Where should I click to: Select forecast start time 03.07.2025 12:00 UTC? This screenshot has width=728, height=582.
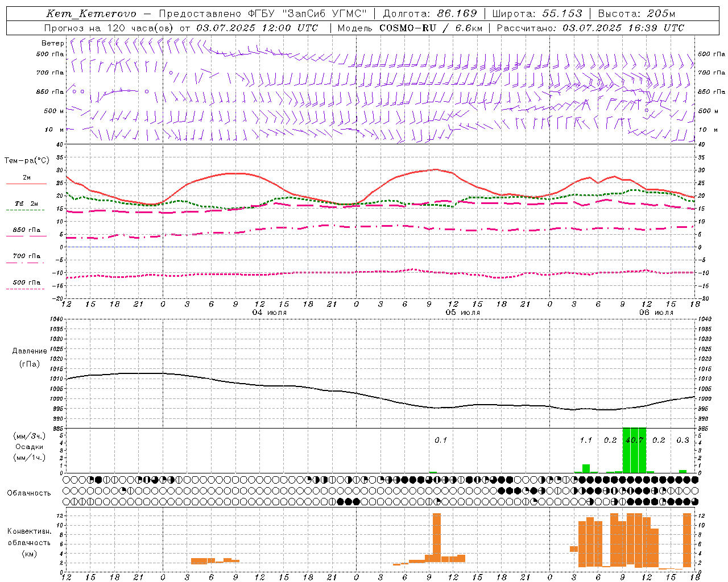[x=257, y=28]
